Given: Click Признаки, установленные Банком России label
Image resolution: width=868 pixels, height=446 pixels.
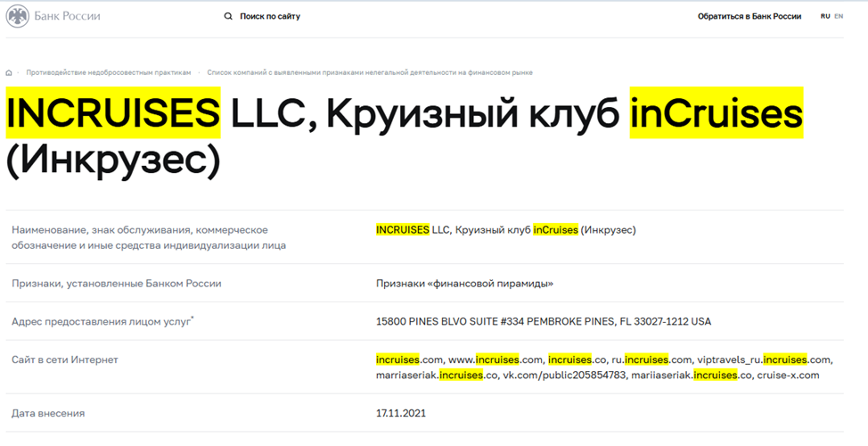Looking at the screenshot, I should click(116, 283).
